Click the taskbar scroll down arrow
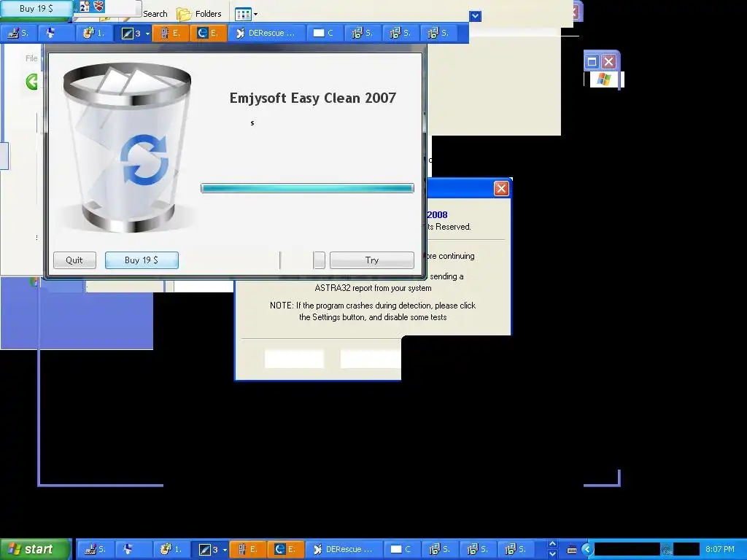This screenshot has width=747, height=560. coord(553,554)
